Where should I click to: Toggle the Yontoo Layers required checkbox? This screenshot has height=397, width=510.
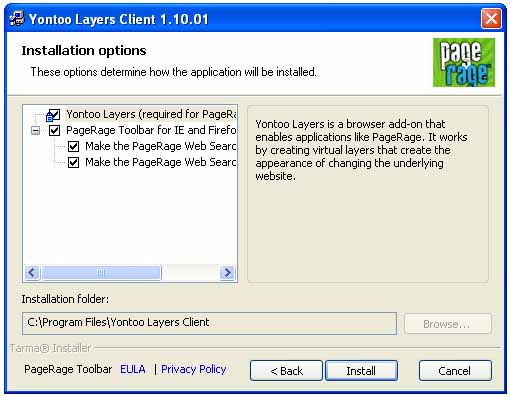[x=53, y=115]
